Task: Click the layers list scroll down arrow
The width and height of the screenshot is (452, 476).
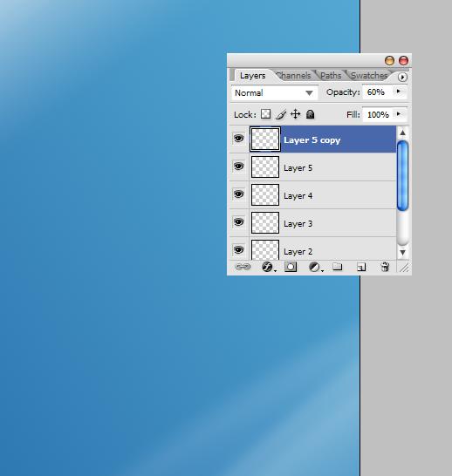Action: coord(402,253)
